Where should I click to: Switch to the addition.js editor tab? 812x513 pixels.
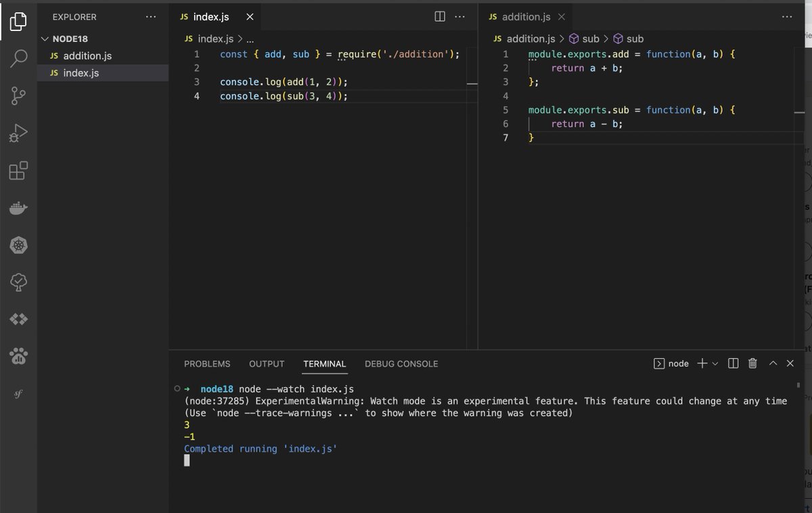point(526,17)
